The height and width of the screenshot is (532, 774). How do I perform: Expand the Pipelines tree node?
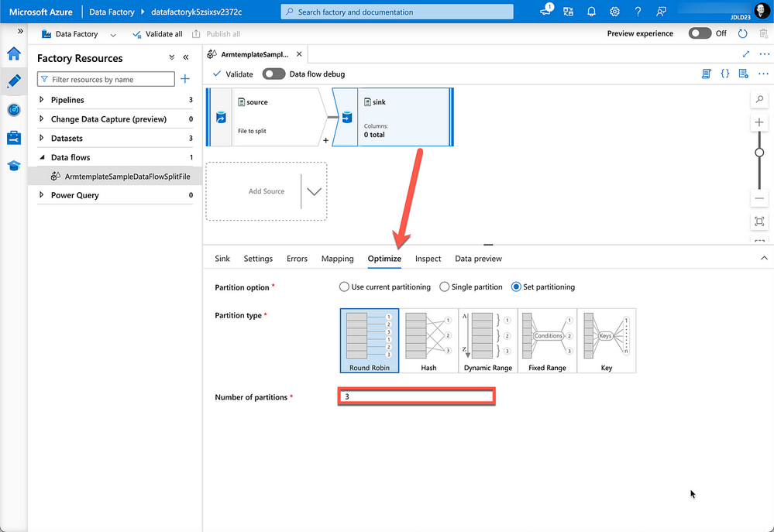click(x=42, y=100)
